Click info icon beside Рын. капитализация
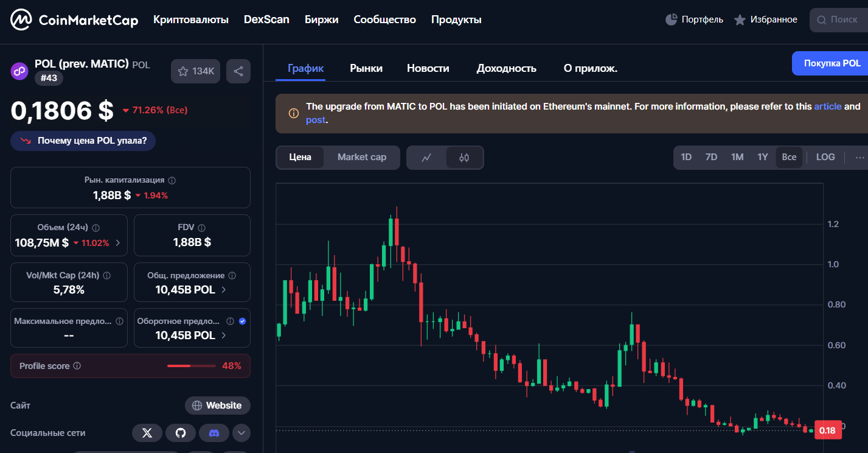 (172, 180)
